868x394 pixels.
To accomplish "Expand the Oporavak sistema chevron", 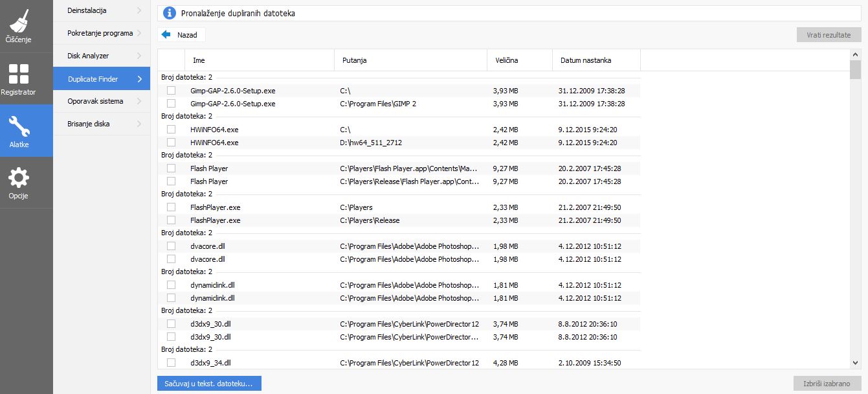I will tap(139, 101).
